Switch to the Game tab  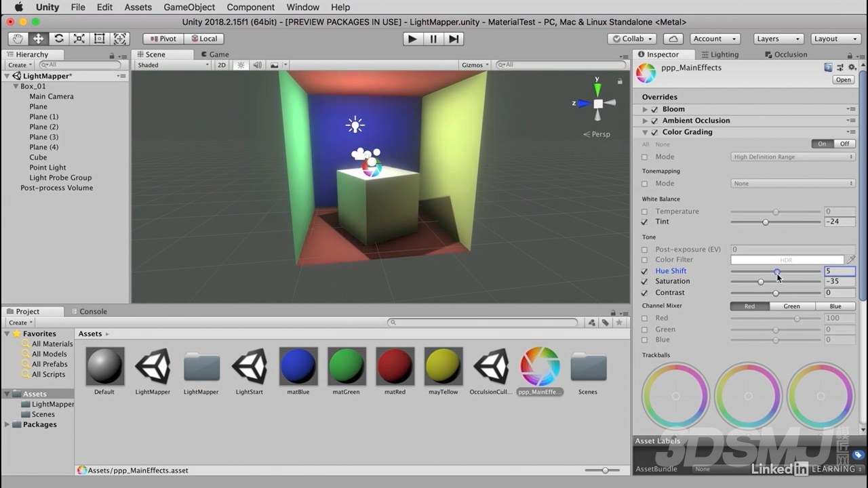214,54
